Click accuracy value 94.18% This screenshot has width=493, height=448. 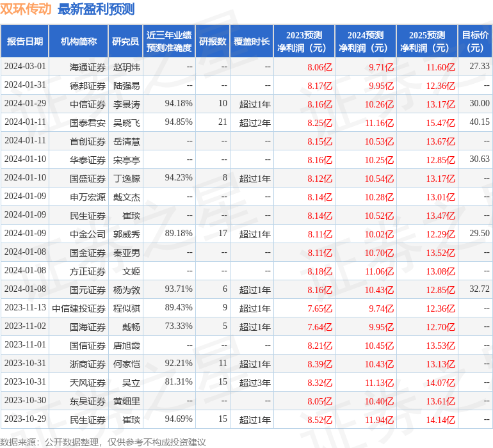pyautogui.click(x=179, y=104)
